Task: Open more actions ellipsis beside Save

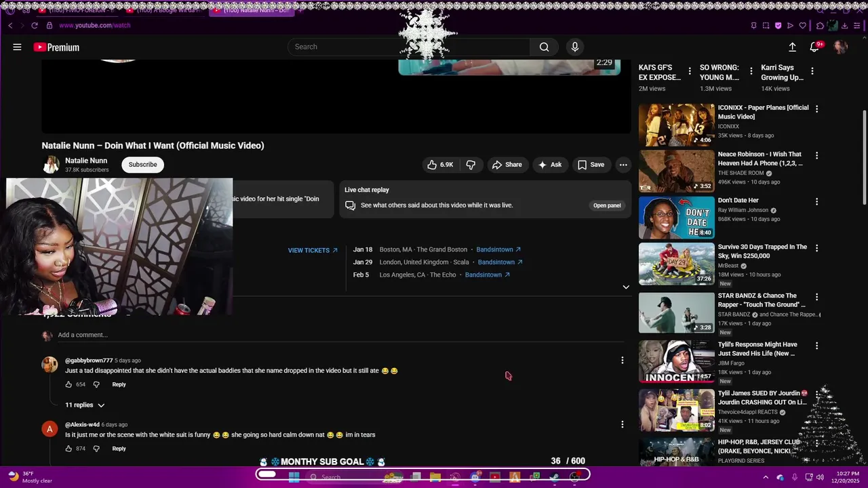Action: [x=623, y=165]
